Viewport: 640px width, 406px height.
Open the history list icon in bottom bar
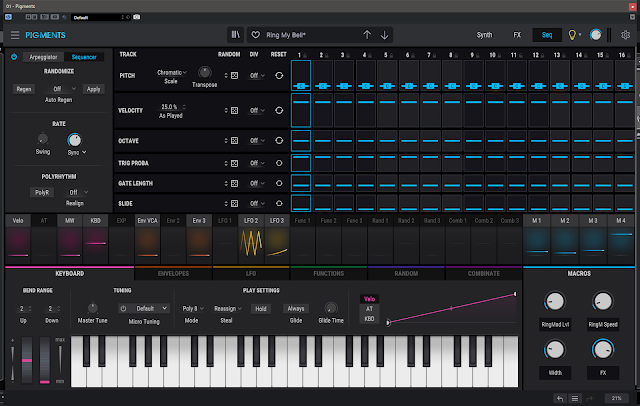click(x=575, y=399)
